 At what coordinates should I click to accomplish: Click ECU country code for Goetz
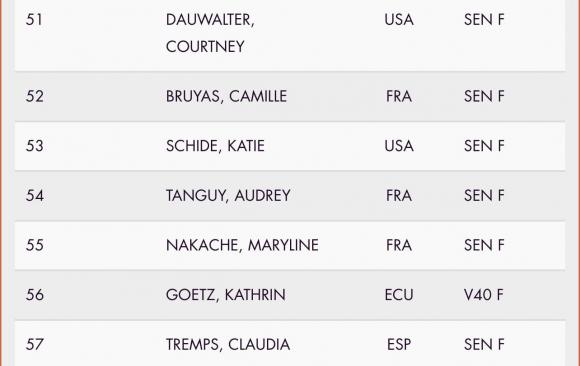point(399,295)
